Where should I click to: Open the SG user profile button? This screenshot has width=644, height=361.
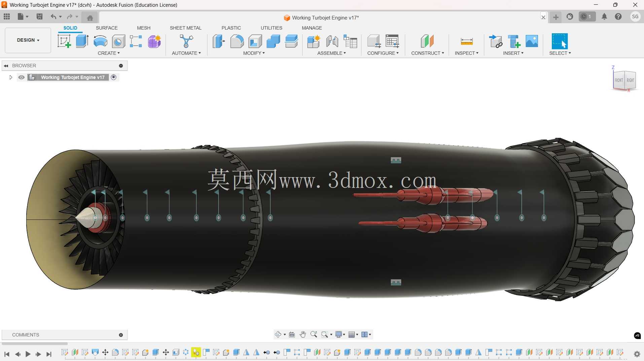[635, 16]
